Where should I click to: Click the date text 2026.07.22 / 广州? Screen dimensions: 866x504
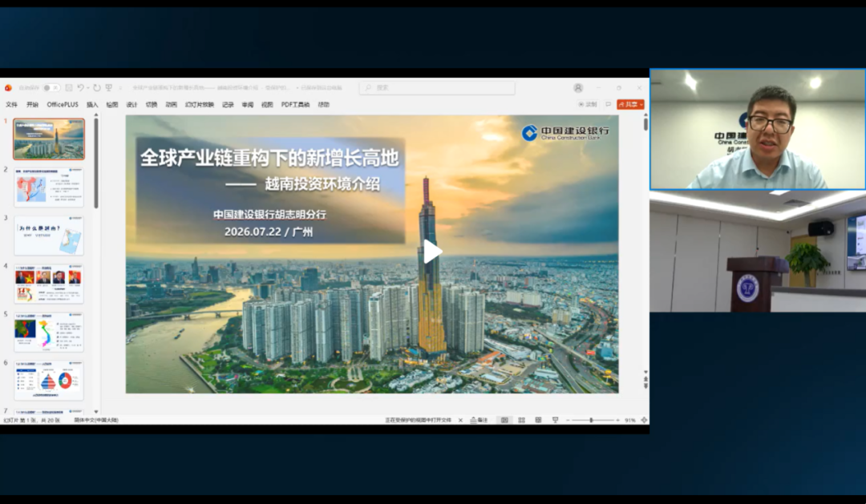[x=269, y=232]
